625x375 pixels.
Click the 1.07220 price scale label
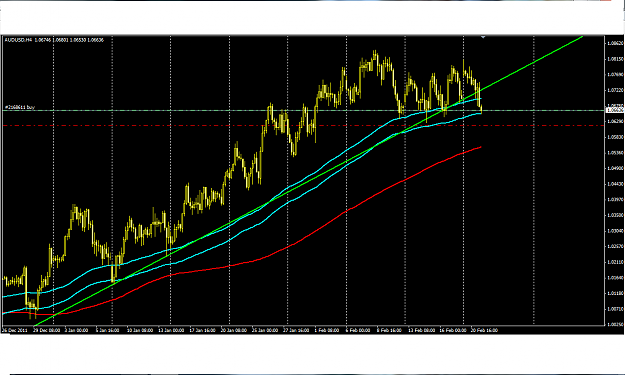pyautogui.click(x=614, y=90)
